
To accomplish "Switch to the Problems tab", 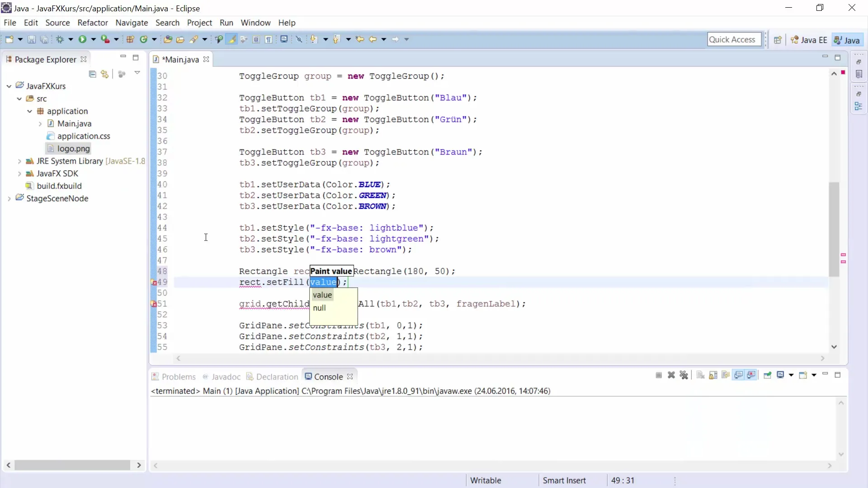I will coord(174,377).
